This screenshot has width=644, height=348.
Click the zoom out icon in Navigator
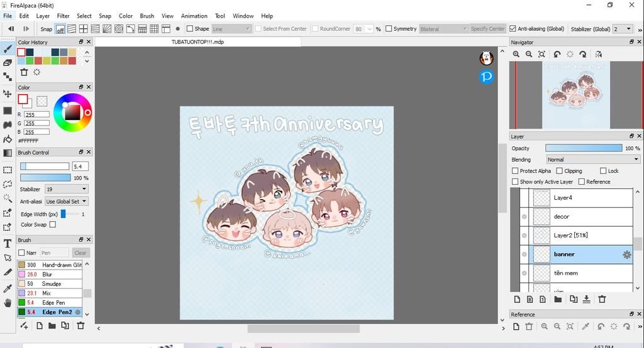(529, 54)
